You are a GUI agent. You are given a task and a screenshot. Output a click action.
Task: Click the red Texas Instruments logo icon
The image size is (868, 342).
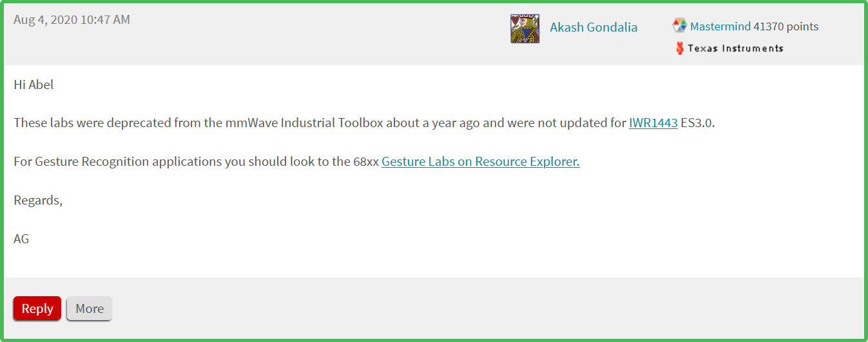(679, 48)
